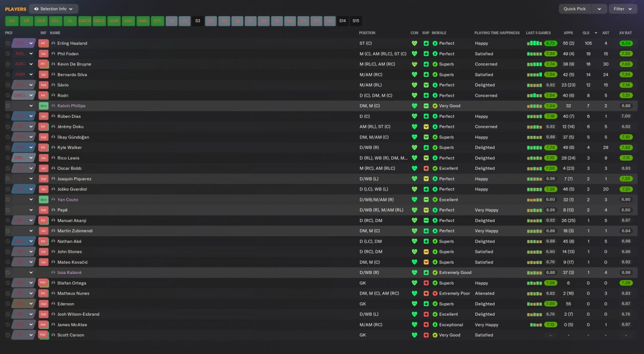Open the Selection Info dropdown

pyautogui.click(x=53, y=9)
